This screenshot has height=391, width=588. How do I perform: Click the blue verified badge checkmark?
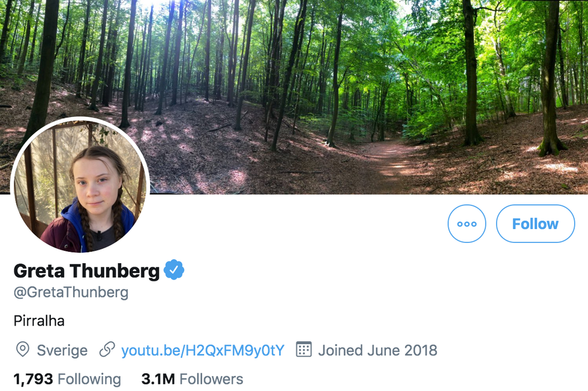(174, 270)
